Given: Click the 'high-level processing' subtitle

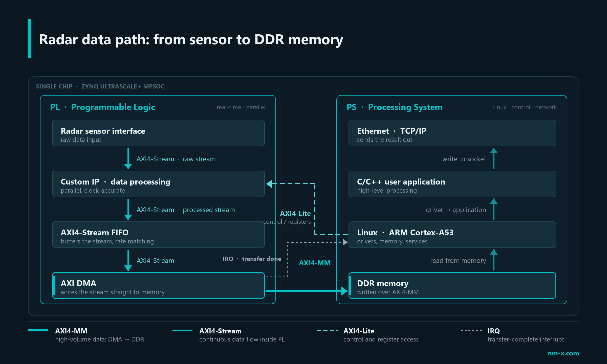Looking at the screenshot, I should click(387, 191).
